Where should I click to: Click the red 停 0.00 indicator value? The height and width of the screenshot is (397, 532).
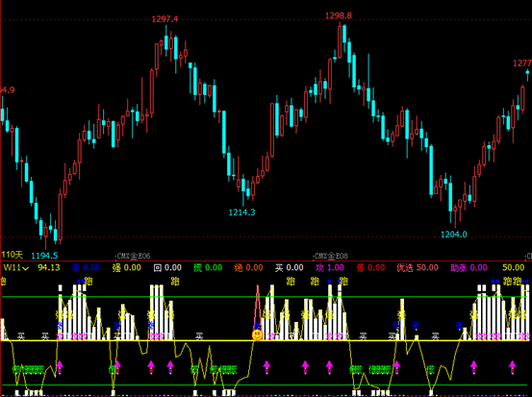pyautogui.click(x=370, y=268)
